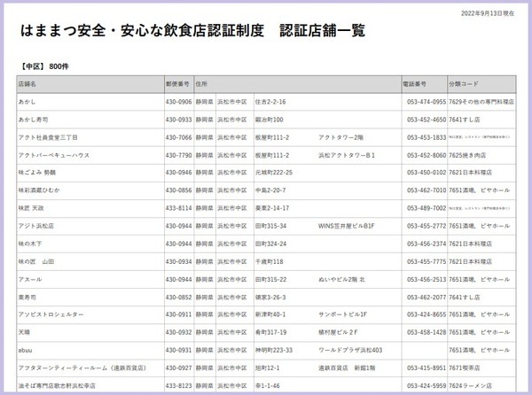Select the shop name アスール
The height and width of the screenshot is (395, 532).
click(30, 280)
